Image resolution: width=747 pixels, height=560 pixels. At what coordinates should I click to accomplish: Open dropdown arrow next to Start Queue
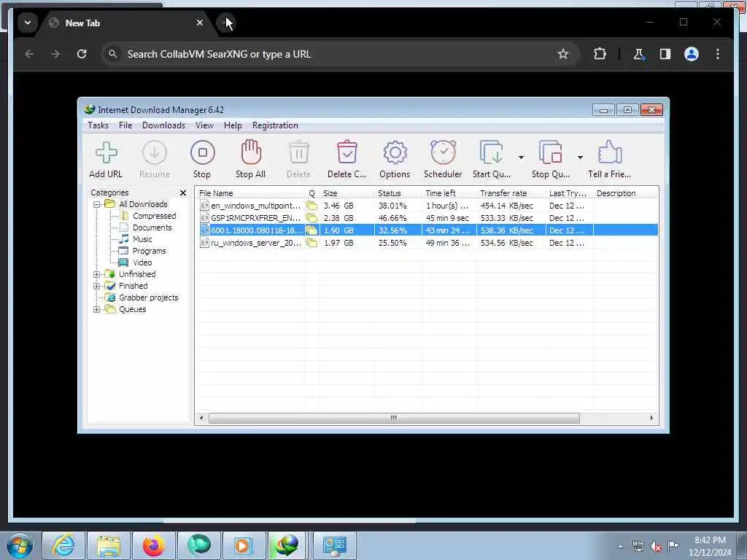pos(521,157)
